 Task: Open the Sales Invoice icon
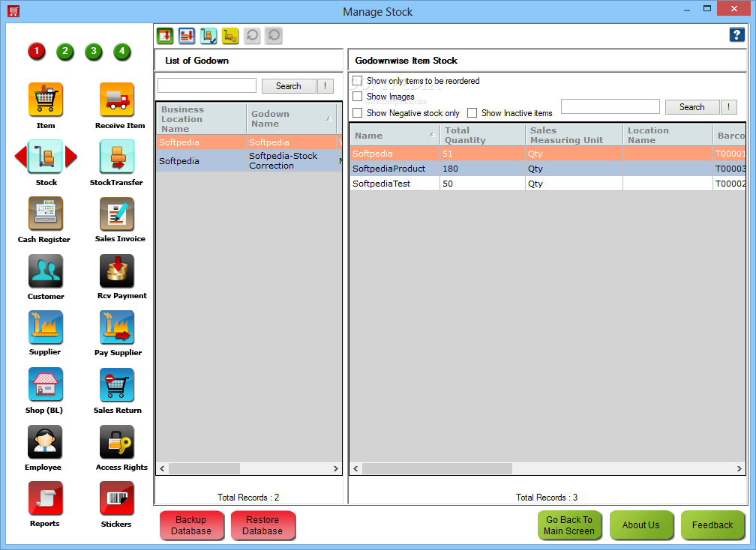click(117, 214)
